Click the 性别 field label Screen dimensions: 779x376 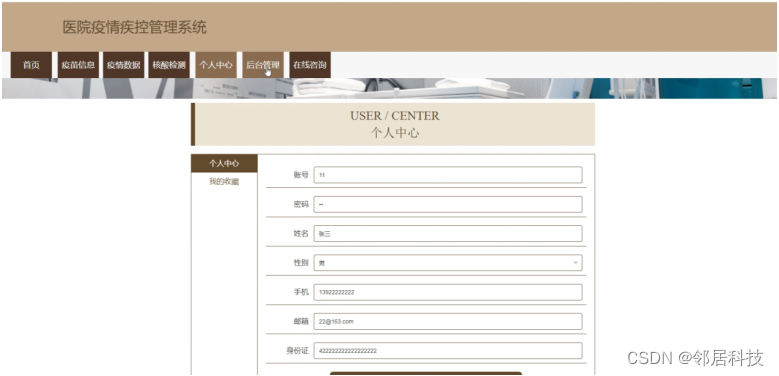point(301,263)
